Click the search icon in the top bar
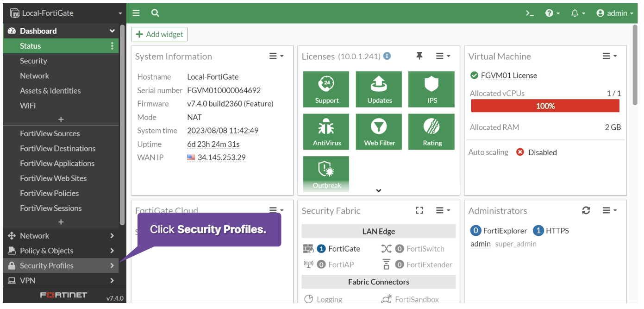This screenshot has width=644, height=309. [x=155, y=13]
